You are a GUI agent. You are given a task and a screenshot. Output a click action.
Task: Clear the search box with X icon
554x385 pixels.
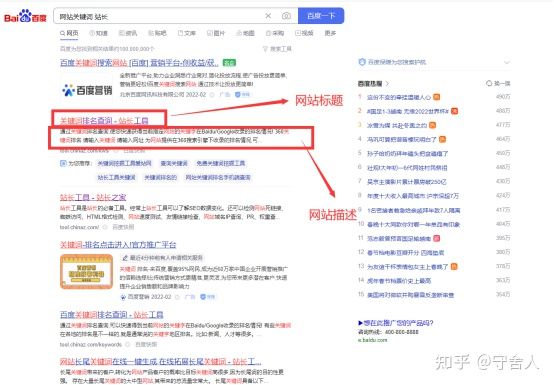[x=268, y=16]
